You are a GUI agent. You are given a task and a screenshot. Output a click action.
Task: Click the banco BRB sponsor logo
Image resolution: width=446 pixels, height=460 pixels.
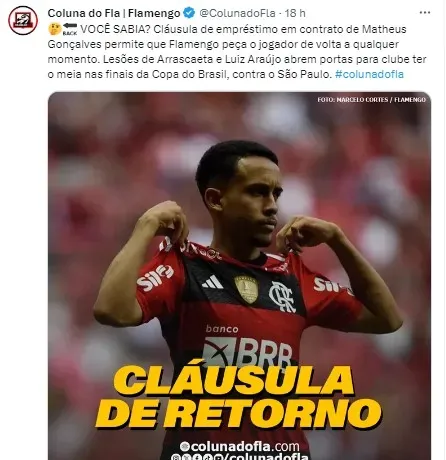(247, 346)
